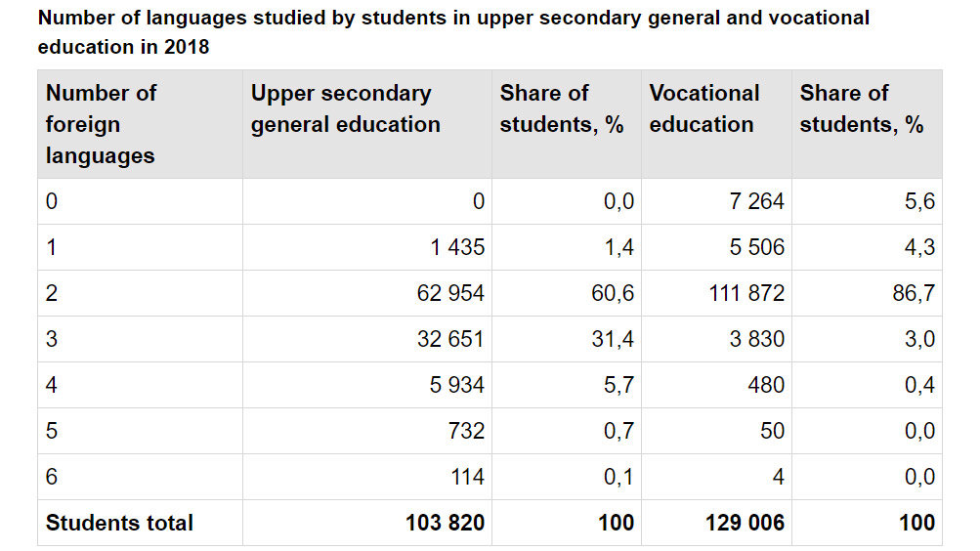Select the 3 830 vocational value
This screenshot has width=980, height=551.
coord(757,340)
